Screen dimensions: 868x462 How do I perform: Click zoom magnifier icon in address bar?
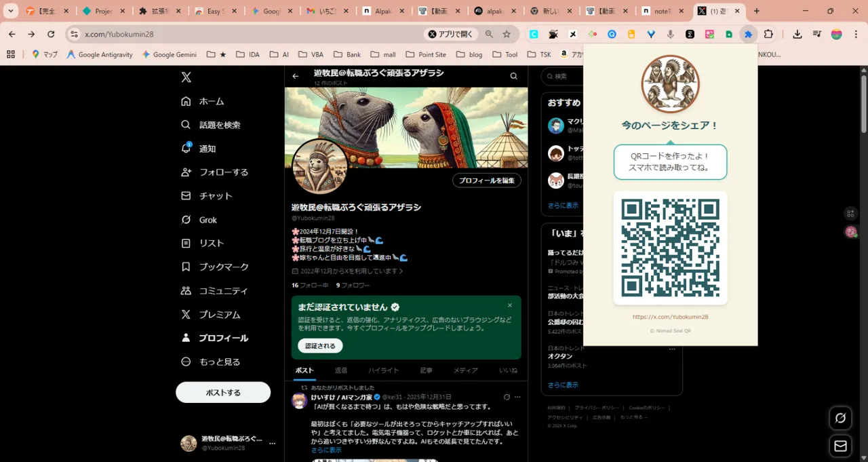click(x=489, y=34)
